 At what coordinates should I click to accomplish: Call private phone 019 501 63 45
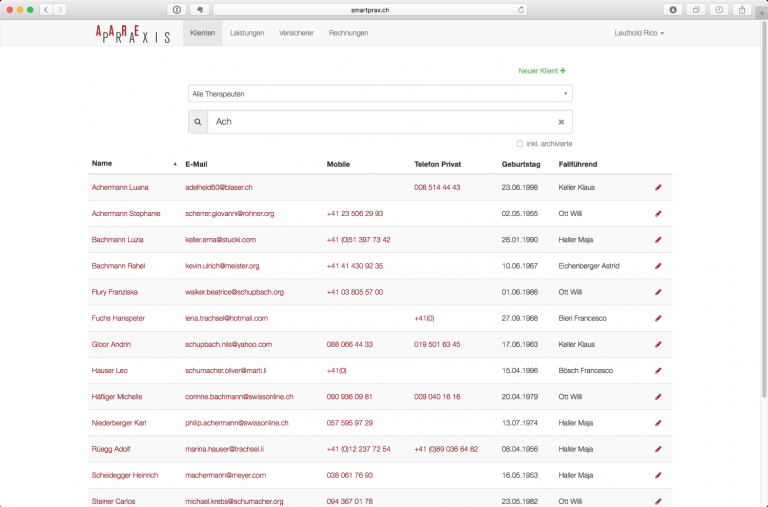click(x=437, y=344)
